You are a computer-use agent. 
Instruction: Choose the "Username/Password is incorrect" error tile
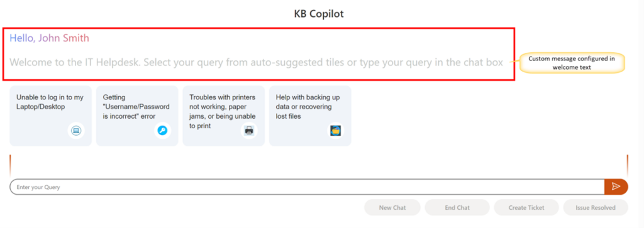click(x=137, y=116)
